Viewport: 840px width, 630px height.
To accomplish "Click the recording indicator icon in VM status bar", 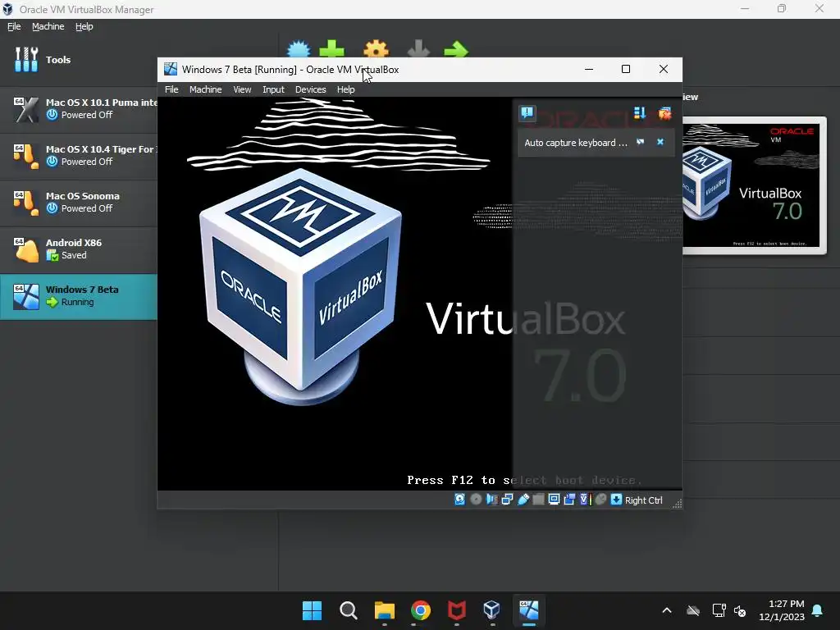I will click(569, 500).
